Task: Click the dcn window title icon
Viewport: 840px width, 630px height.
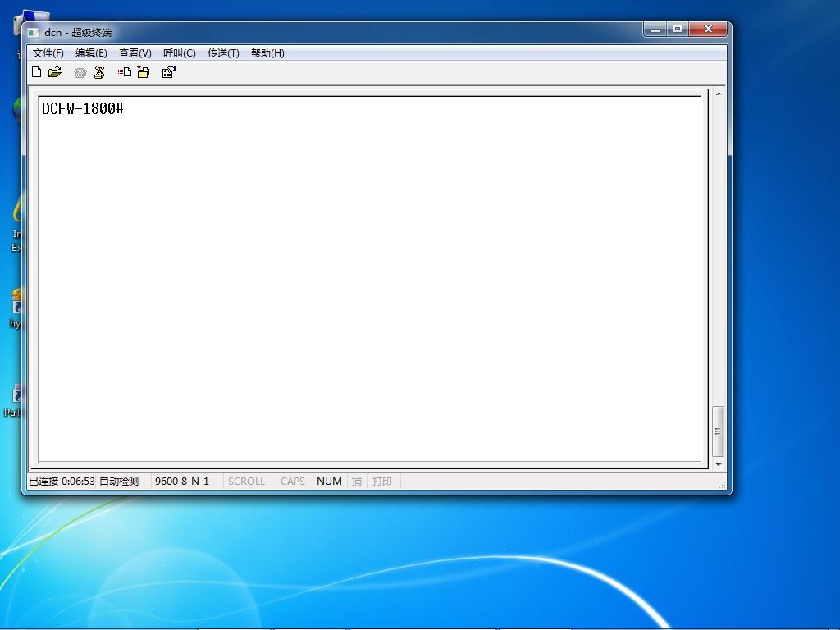Action: 34,33
